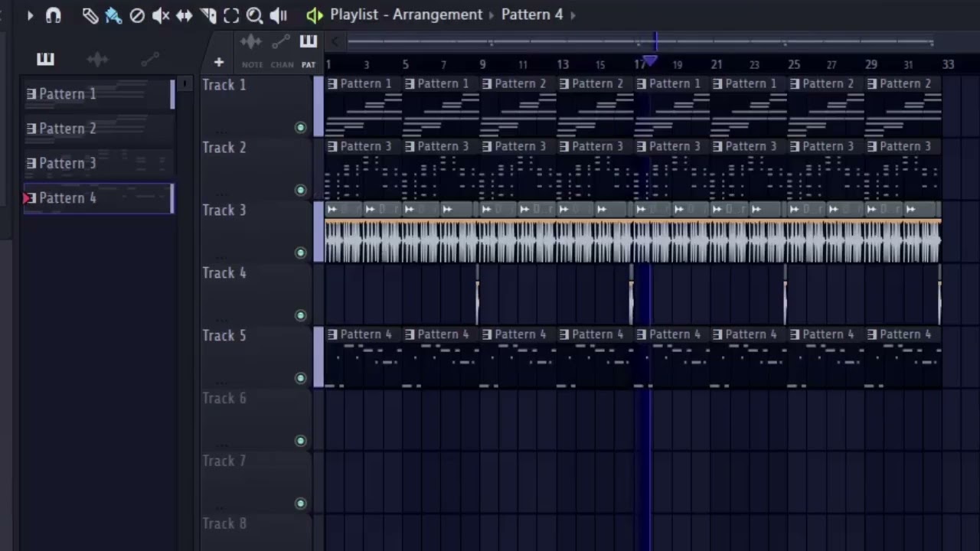Show patterns in picker via piano icon
Screen dimensions: 980x551
(x=45, y=59)
